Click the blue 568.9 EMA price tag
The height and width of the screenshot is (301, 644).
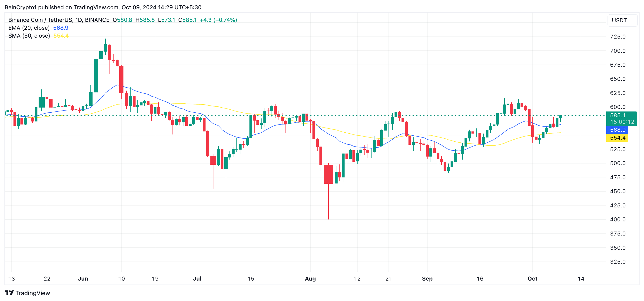click(617, 130)
